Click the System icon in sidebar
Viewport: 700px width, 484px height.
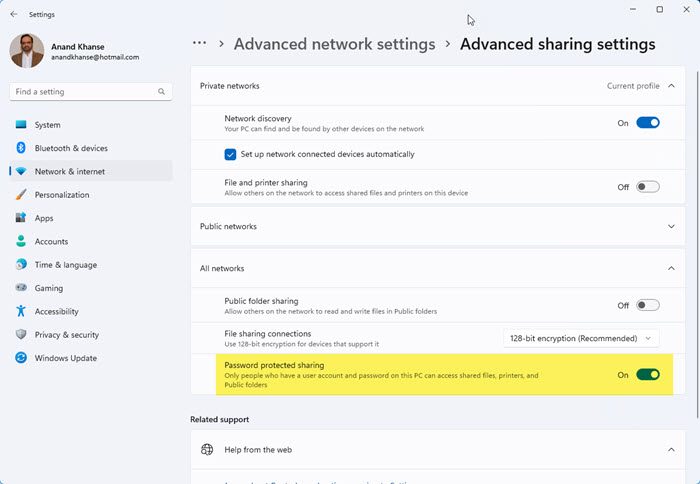[x=21, y=125]
